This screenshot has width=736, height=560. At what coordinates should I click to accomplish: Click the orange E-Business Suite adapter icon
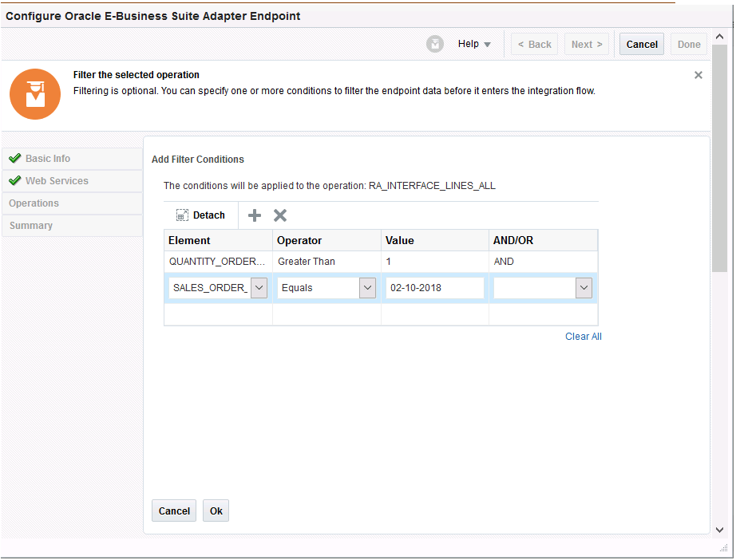pos(35,94)
